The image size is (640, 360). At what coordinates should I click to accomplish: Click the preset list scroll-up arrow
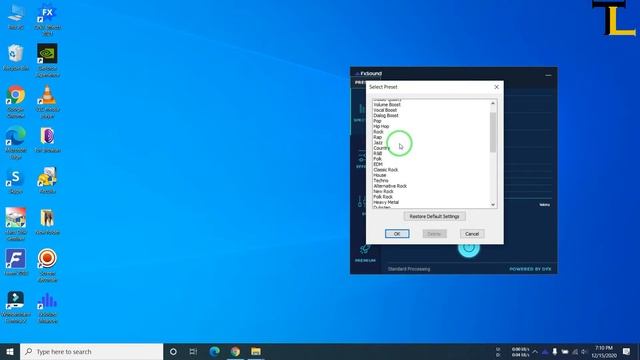[x=493, y=103]
